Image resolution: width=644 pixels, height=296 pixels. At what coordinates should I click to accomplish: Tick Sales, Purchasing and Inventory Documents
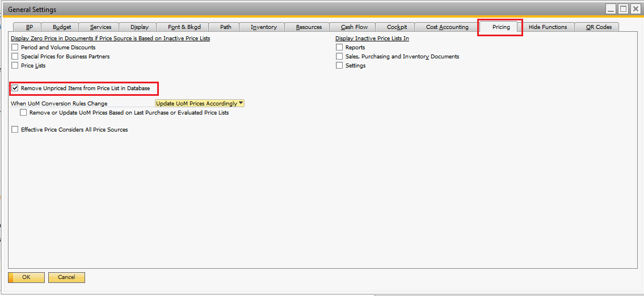[340, 57]
